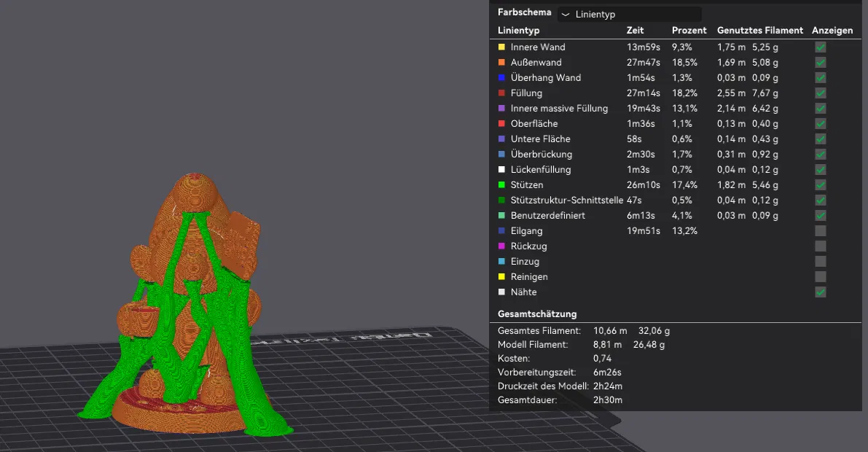Hide Lückenfüllung in preview
Screen dimensions: 868x452
click(x=821, y=169)
